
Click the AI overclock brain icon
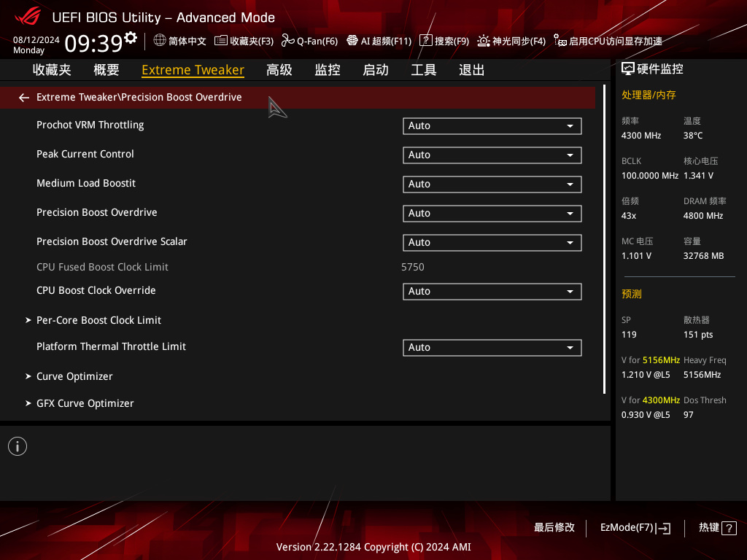click(x=352, y=41)
